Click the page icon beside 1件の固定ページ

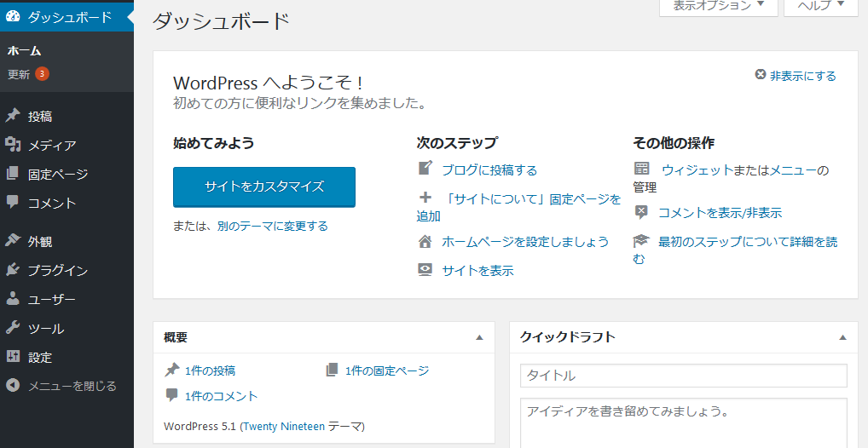tap(332, 370)
